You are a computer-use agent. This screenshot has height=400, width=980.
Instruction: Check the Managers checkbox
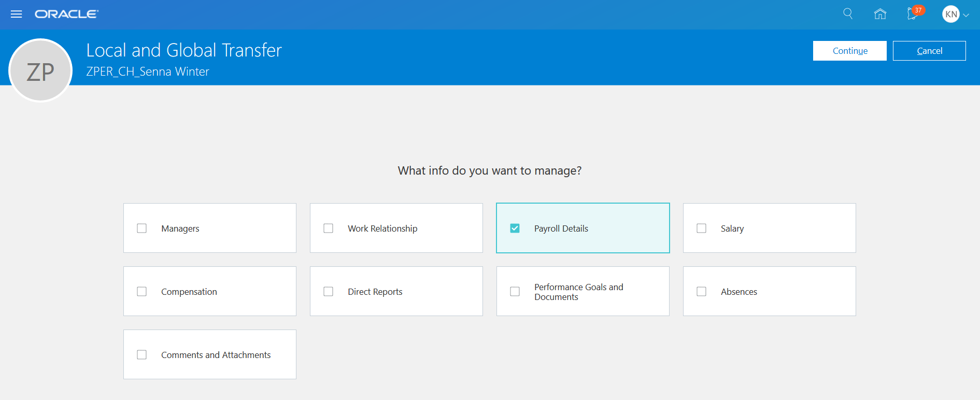(142, 228)
